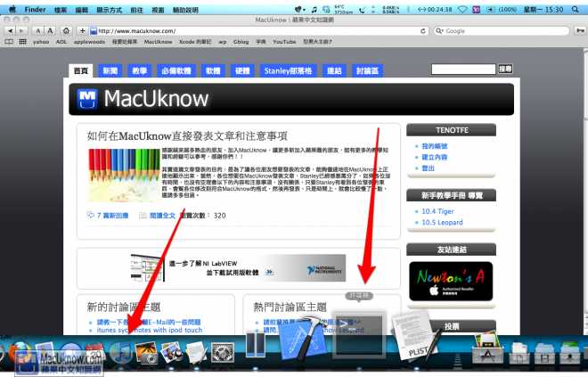Open the 7 篇新回應 comments link
Screen dimensions: 588x377
point(112,216)
